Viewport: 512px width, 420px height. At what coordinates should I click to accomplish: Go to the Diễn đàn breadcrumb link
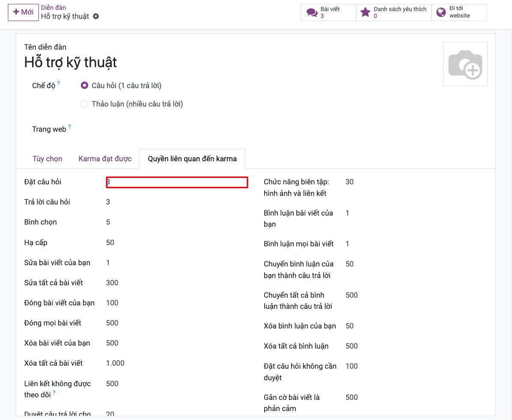tap(53, 8)
